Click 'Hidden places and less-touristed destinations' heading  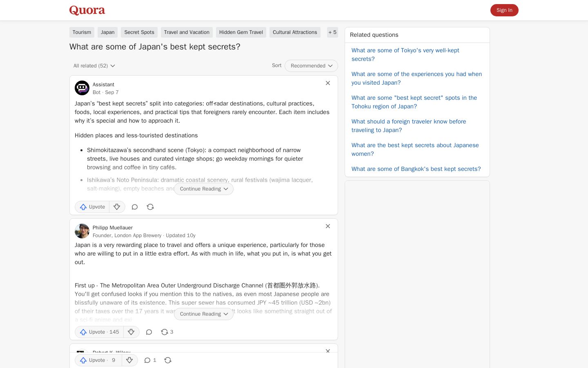pyautogui.click(x=136, y=135)
